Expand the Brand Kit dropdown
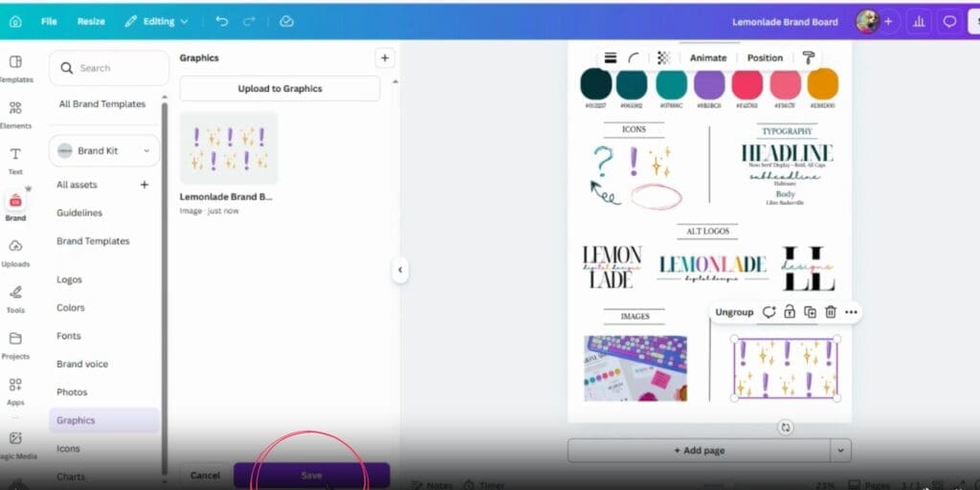Screen dimensions: 980x490 [103, 150]
